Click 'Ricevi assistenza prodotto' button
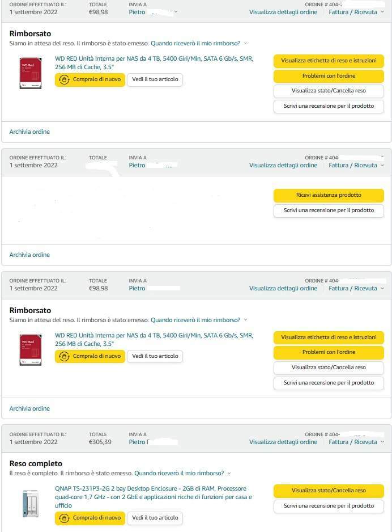The image size is (392, 532). click(x=329, y=195)
